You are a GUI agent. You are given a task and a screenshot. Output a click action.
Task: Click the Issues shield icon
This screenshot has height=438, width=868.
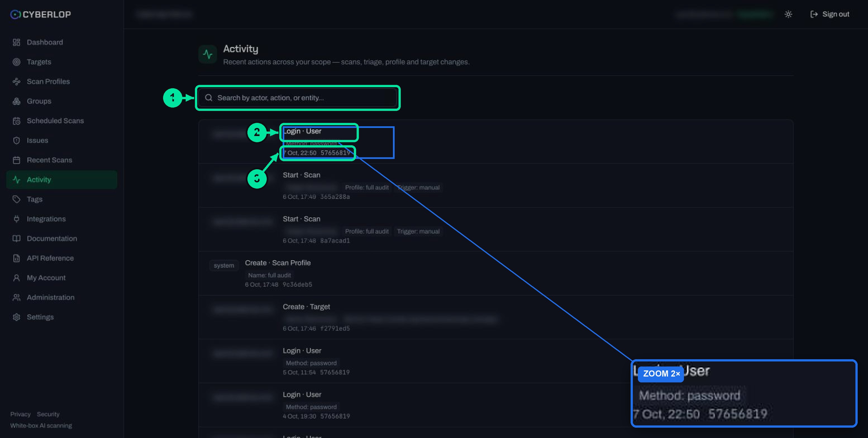point(16,140)
